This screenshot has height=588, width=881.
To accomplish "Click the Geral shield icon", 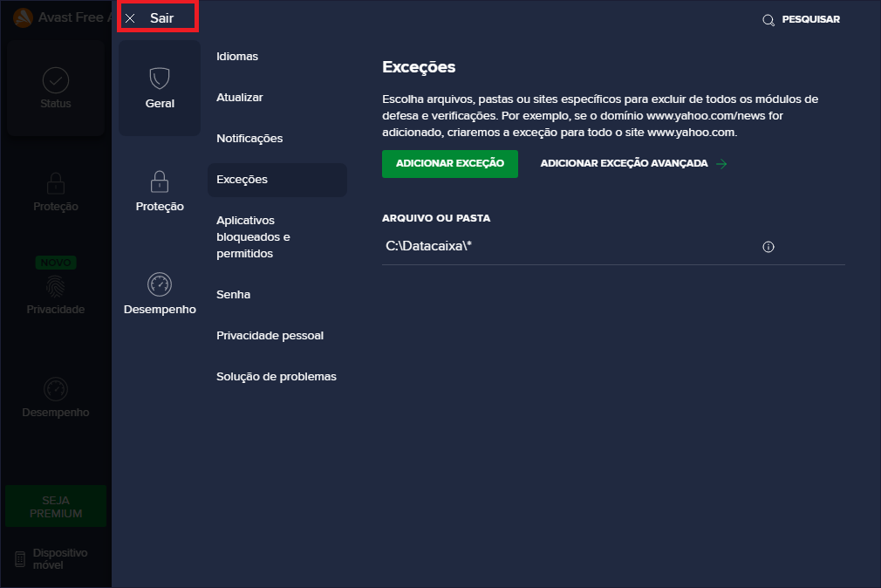I will coord(160,79).
